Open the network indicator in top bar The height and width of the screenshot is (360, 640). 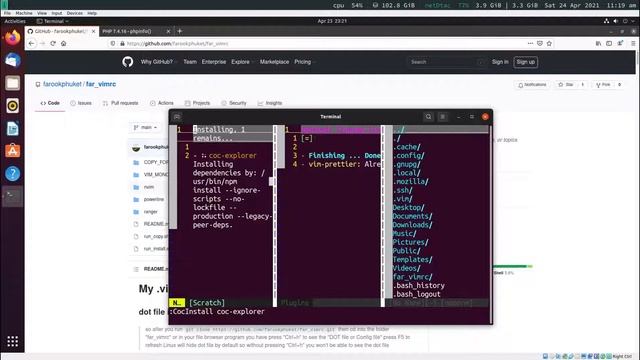607,21
